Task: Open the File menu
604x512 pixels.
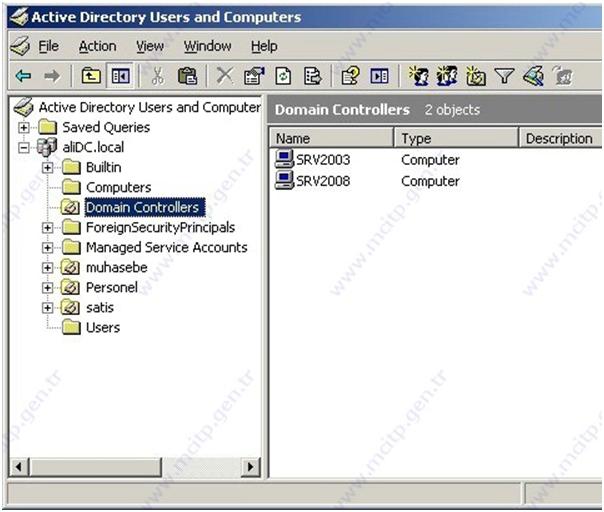Action: (49, 46)
